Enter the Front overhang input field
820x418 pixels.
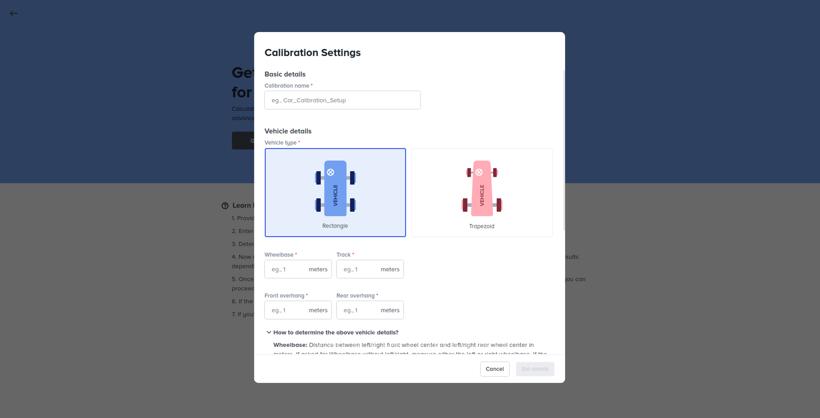click(x=287, y=310)
